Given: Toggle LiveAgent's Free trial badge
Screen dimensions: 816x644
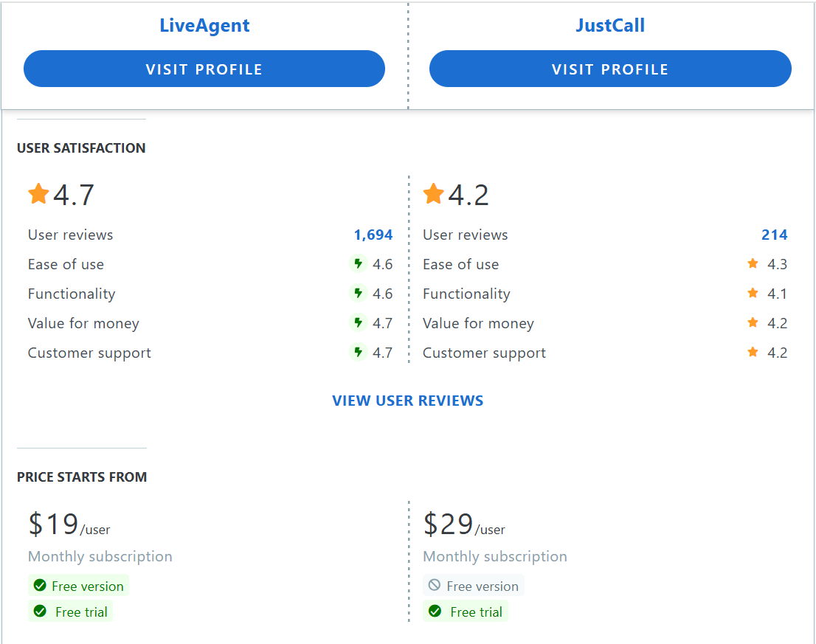Looking at the screenshot, I should tap(71, 612).
